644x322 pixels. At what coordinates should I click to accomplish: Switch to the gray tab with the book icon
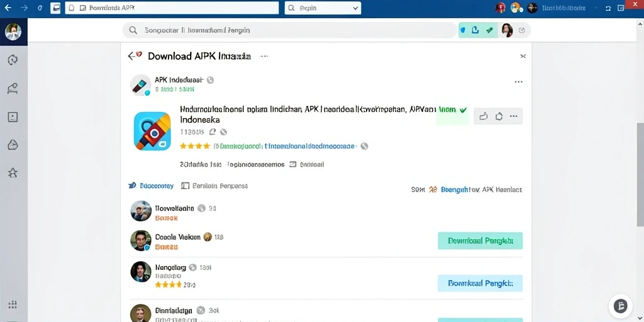point(214,186)
